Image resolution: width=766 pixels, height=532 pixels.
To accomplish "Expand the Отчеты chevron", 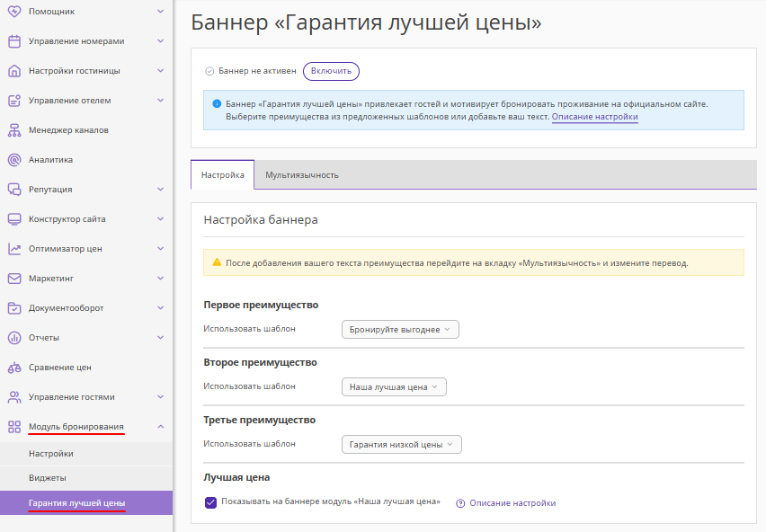I will 160,338.
